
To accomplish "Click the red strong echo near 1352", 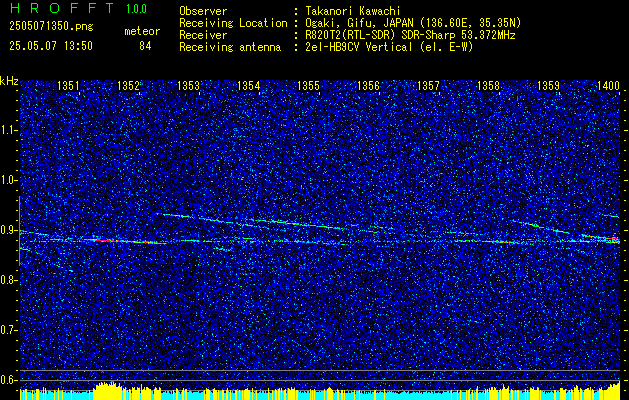I will pos(108,240).
